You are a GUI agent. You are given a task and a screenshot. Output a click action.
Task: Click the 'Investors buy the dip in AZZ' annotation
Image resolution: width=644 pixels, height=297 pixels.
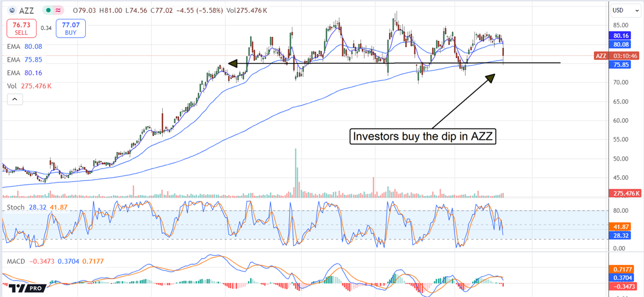pyautogui.click(x=423, y=136)
